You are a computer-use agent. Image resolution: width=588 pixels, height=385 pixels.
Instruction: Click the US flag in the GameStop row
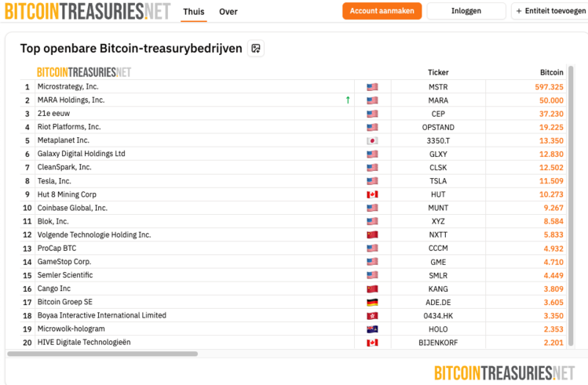click(x=372, y=262)
